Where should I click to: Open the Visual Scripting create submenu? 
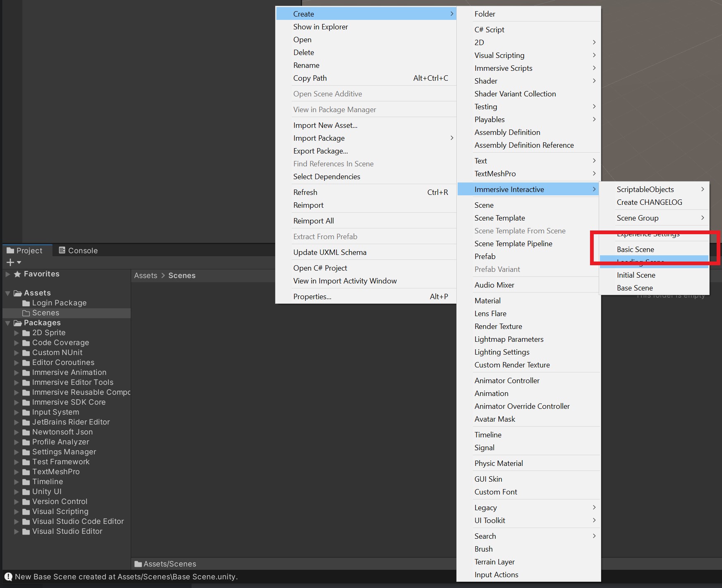click(528, 55)
